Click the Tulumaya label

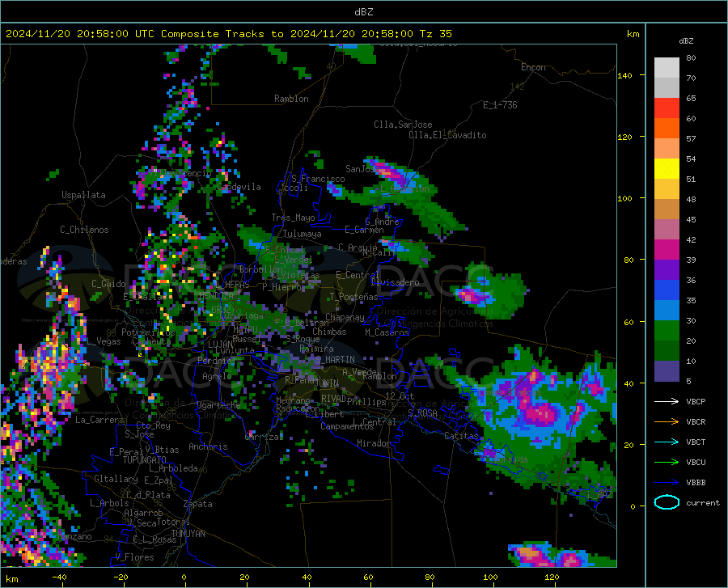303,234
